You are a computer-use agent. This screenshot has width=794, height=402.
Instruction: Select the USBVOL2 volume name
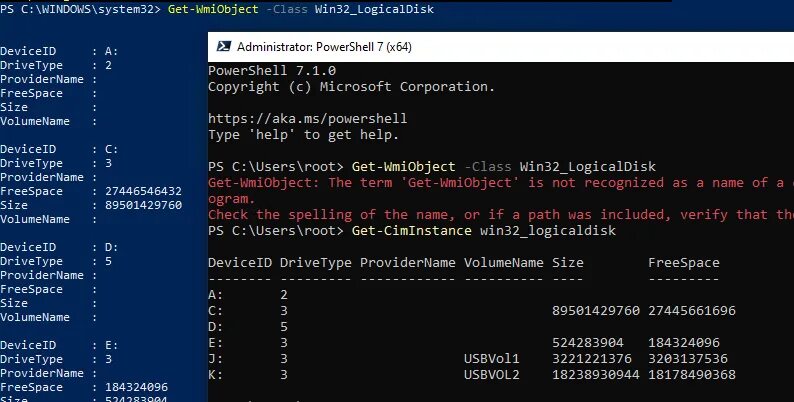[492, 375]
